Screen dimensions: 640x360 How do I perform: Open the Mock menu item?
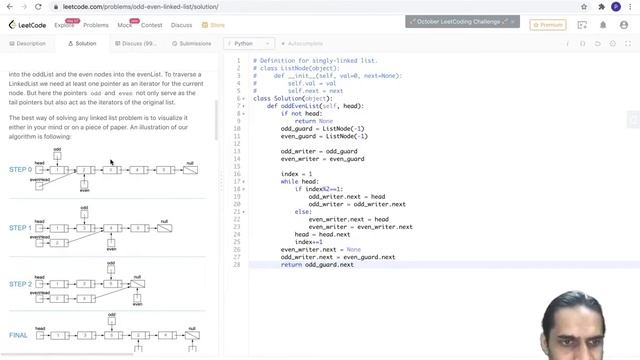coord(124,25)
